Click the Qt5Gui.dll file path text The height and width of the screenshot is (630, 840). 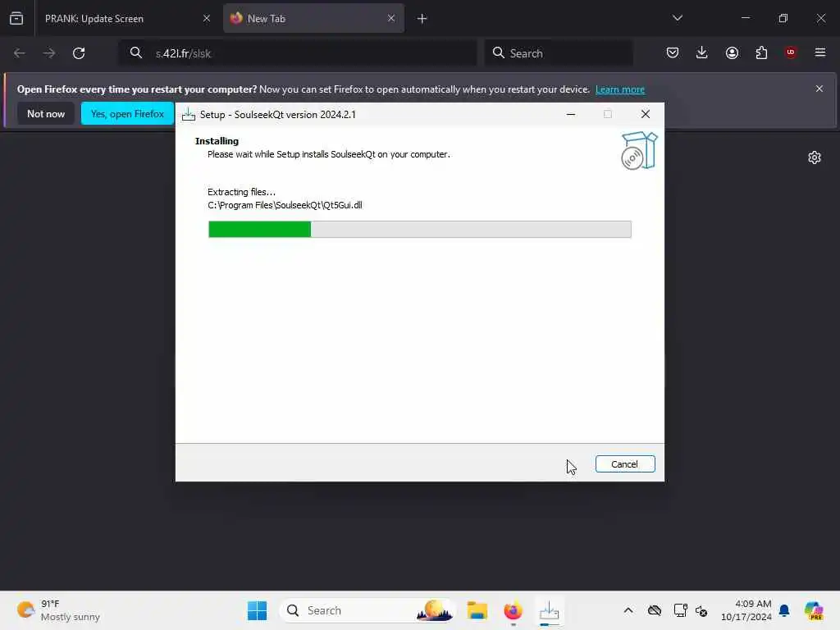[x=285, y=205]
